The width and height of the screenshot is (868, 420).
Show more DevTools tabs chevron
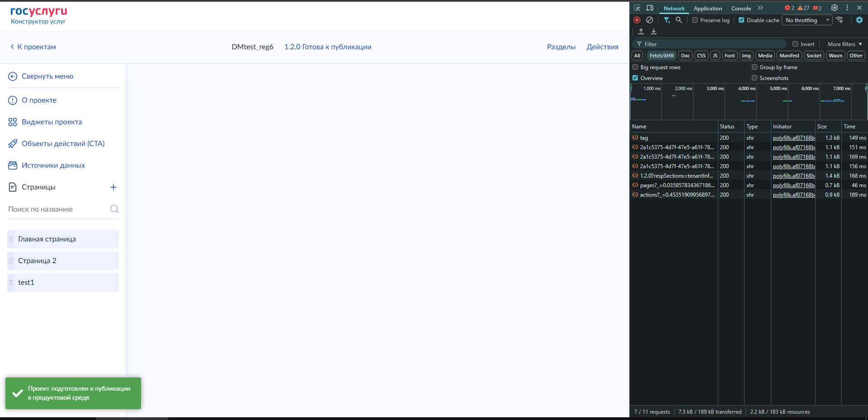(760, 8)
